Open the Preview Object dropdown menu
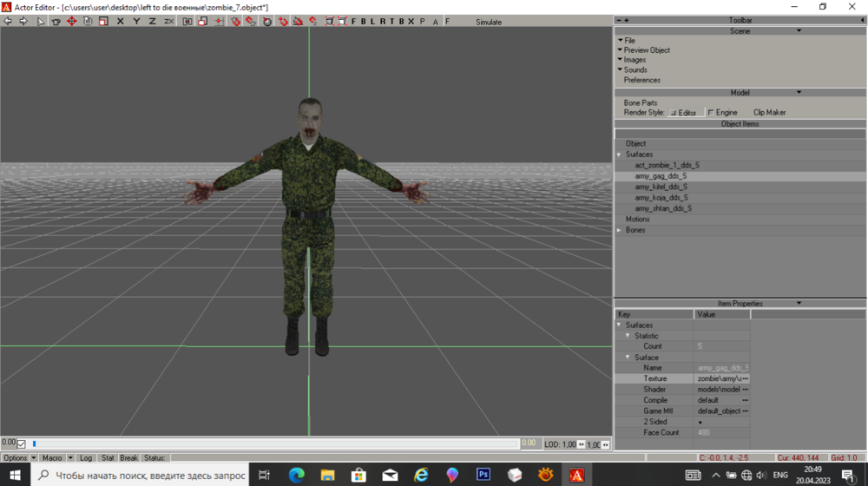 tap(646, 50)
